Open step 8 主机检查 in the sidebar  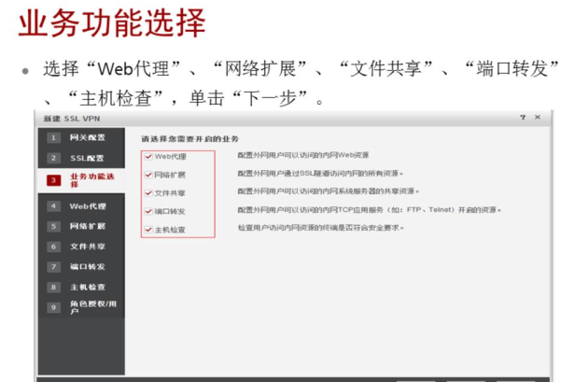(81, 287)
